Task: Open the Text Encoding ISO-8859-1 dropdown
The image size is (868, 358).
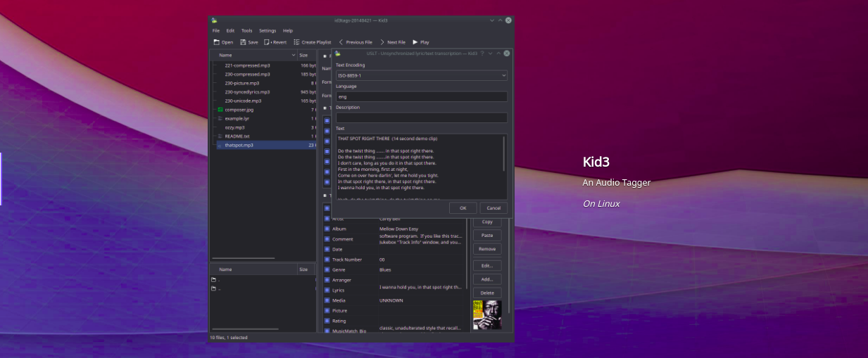Action: click(421, 75)
